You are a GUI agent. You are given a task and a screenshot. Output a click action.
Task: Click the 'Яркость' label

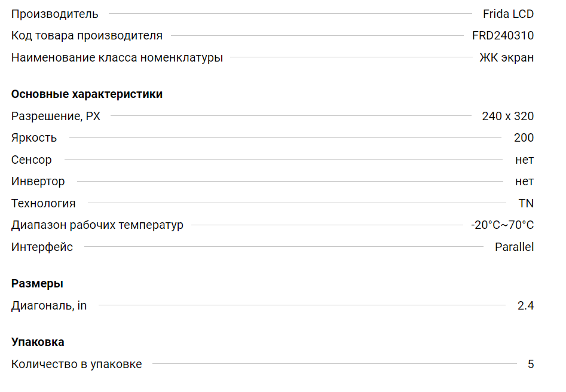pyautogui.click(x=34, y=137)
